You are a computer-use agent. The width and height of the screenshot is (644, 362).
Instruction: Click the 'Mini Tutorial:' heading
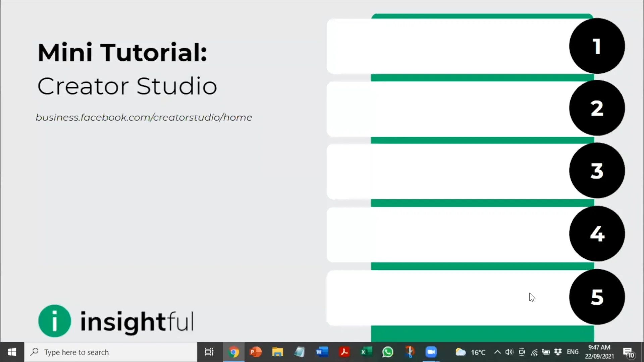(122, 53)
